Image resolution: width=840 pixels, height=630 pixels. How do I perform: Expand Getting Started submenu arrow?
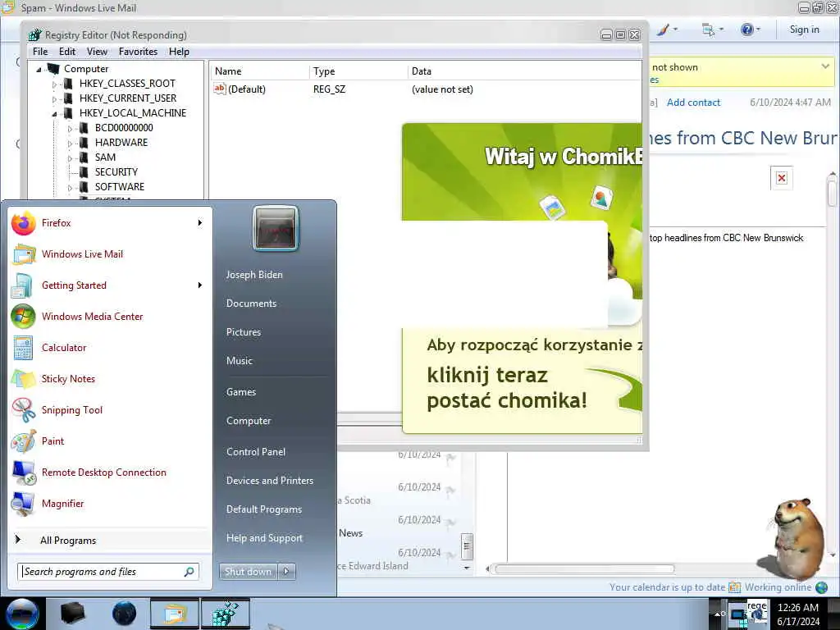click(200, 285)
